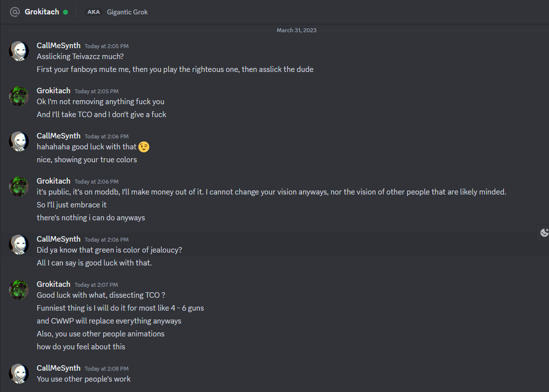Click the Grokitach title in the header

tap(42, 12)
